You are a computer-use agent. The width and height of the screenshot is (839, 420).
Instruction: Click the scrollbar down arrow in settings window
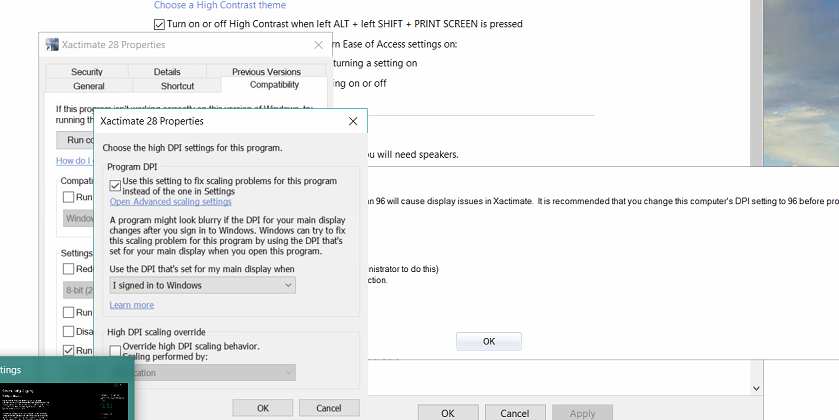[x=756, y=388]
